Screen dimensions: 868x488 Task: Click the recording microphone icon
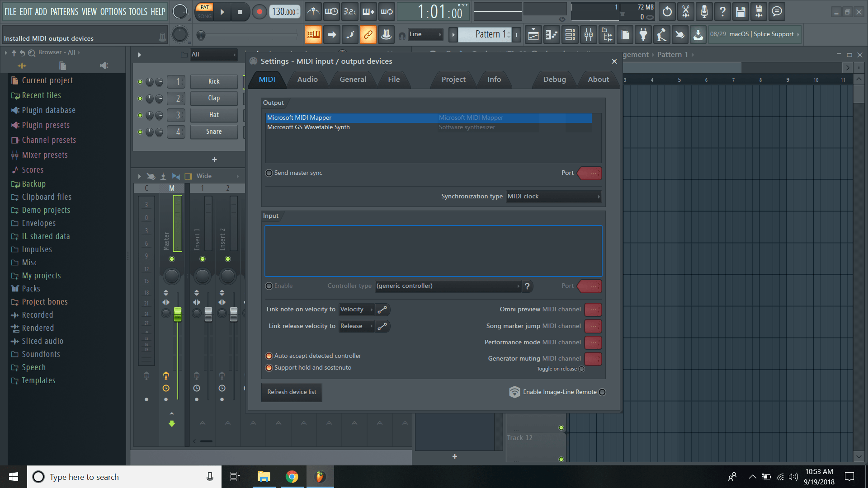point(703,12)
